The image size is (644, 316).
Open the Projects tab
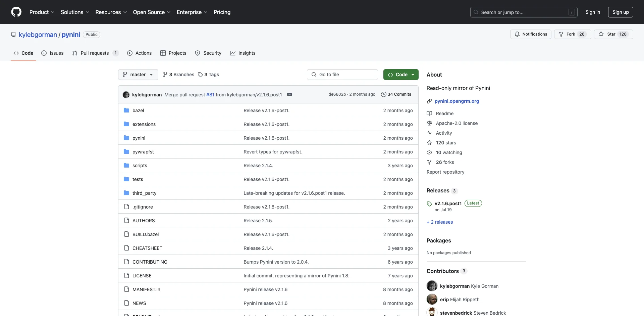tap(173, 53)
